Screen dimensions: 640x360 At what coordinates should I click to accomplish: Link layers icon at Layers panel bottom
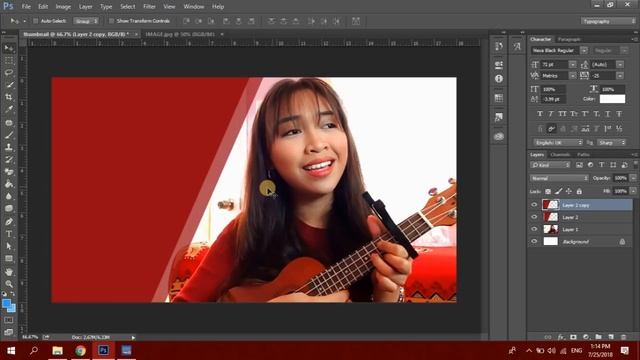(548, 337)
